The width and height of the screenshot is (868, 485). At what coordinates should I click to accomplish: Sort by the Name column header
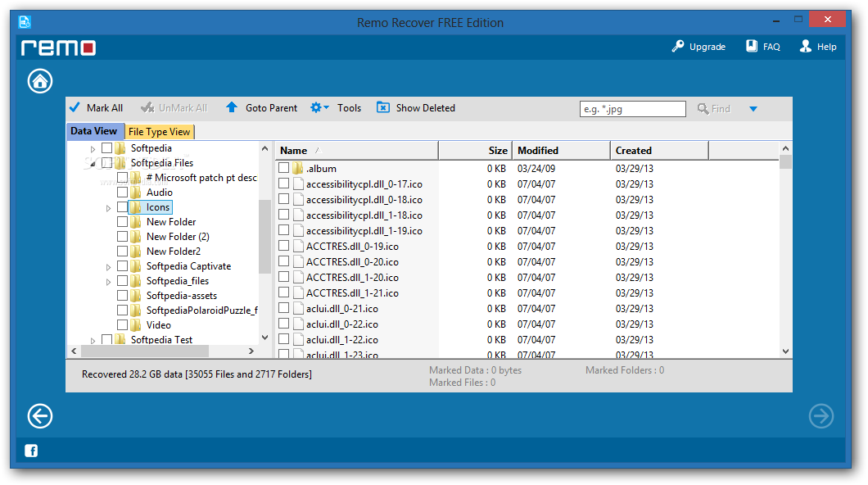(x=356, y=151)
